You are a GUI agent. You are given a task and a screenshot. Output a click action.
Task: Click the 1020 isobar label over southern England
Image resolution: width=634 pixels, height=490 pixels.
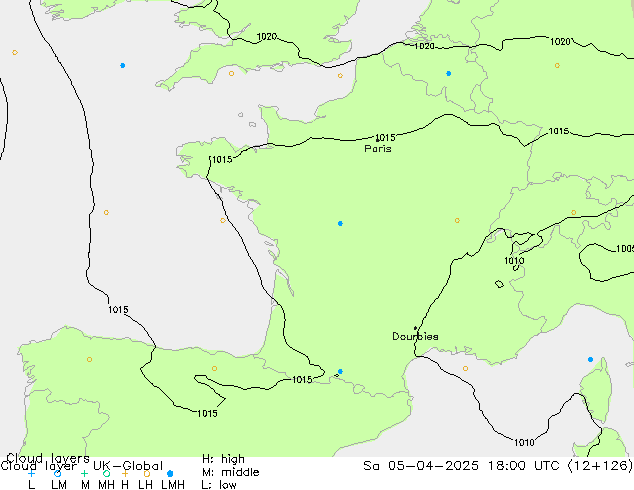[267, 37]
